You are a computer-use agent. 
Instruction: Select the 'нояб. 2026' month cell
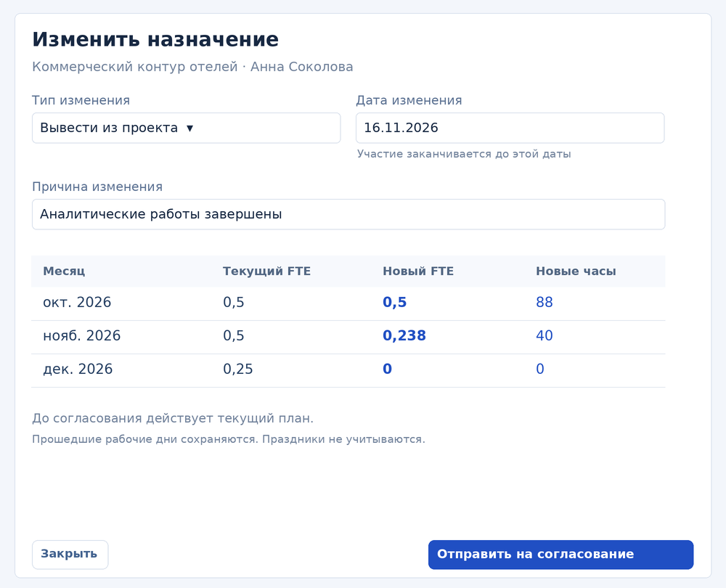81,335
